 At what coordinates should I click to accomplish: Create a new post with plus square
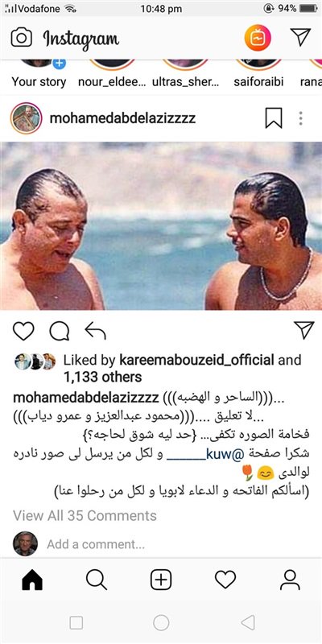[x=161, y=580]
